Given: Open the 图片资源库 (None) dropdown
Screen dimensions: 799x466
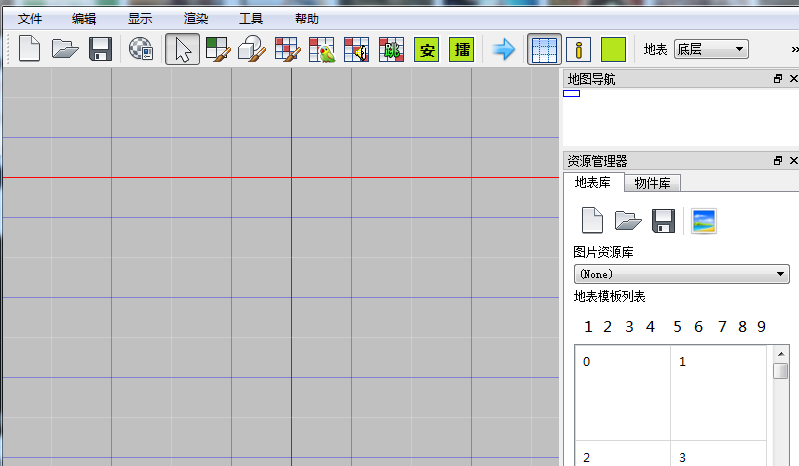Looking at the screenshot, I should pyautogui.click(x=682, y=274).
